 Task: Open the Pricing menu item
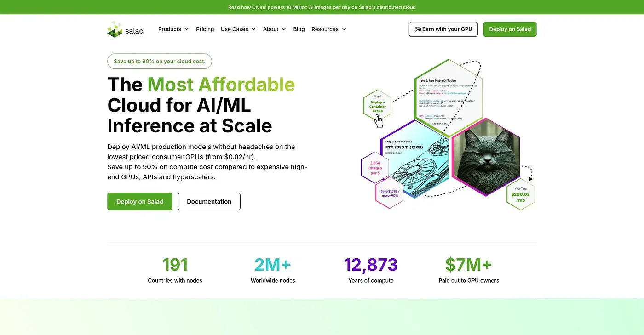click(205, 29)
